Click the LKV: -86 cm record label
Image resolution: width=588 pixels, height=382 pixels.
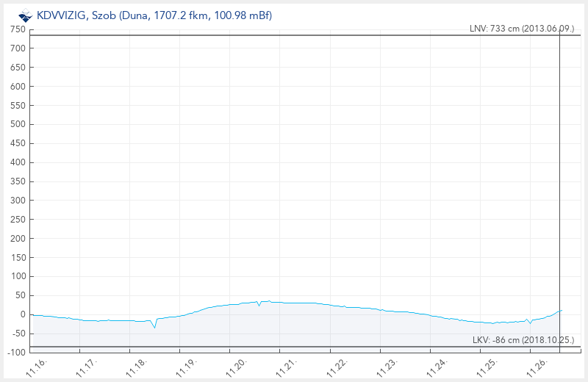click(523, 340)
